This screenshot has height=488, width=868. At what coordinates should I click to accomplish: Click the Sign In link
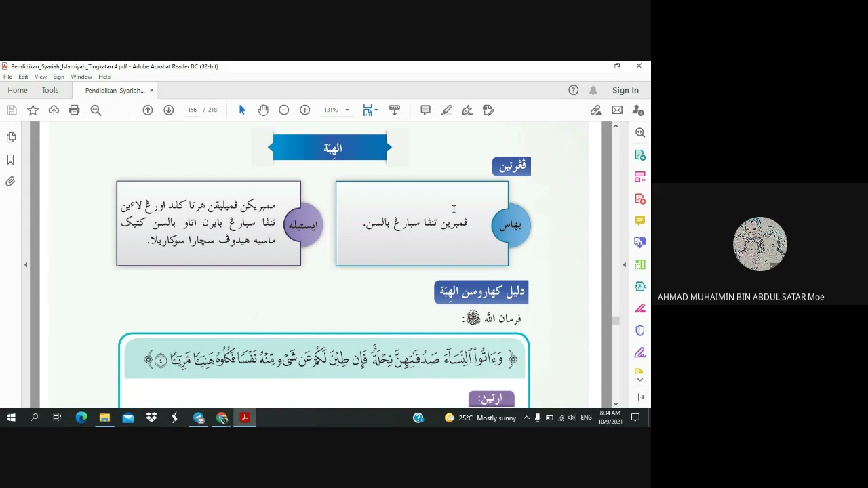pyautogui.click(x=625, y=90)
